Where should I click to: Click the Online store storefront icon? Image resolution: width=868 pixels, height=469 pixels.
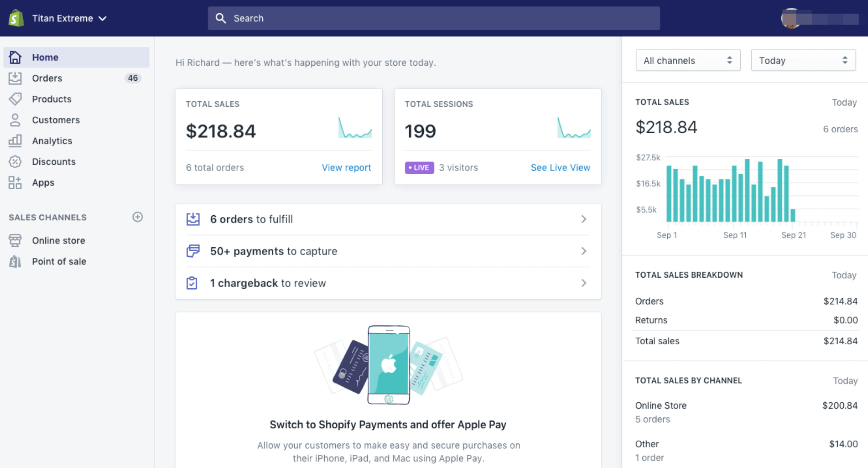pyautogui.click(x=15, y=240)
